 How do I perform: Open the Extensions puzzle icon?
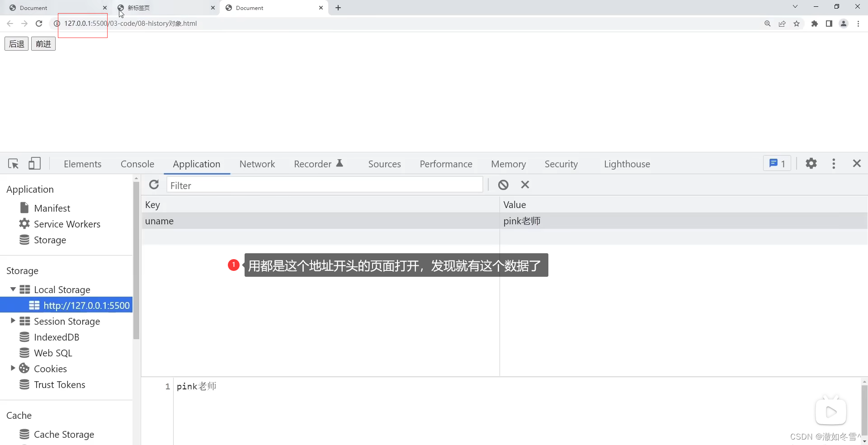tap(815, 24)
